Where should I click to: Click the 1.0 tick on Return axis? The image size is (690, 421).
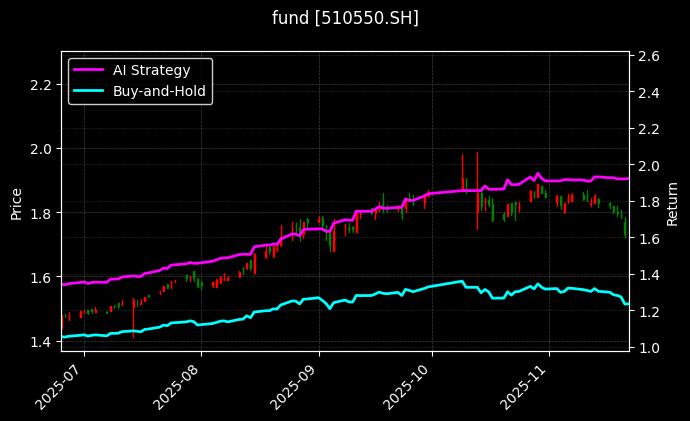(x=648, y=348)
